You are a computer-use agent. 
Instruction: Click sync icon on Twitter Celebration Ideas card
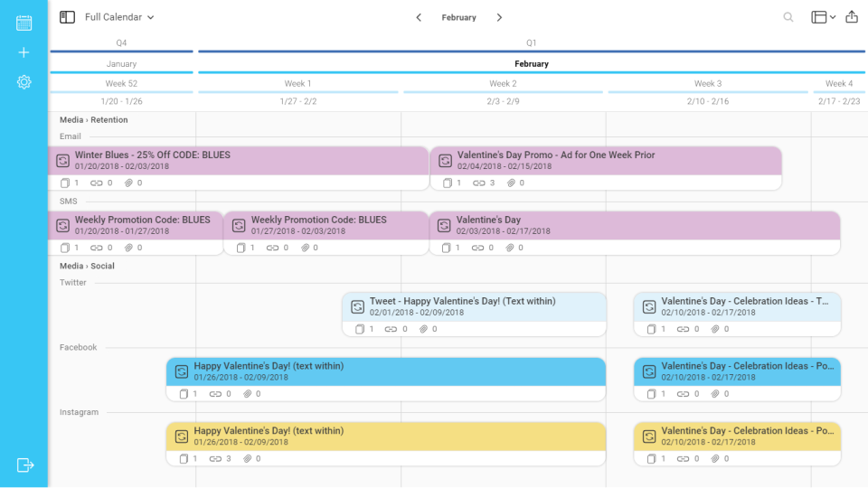[649, 306]
